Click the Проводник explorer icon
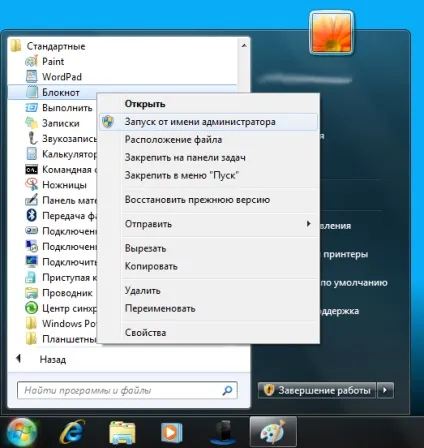This screenshot has width=424, height=448. click(x=32, y=293)
